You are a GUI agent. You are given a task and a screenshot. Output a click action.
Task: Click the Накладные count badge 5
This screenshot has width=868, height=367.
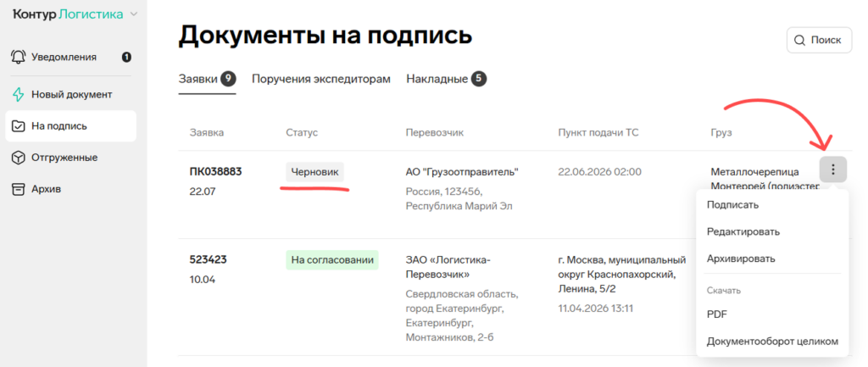click(479, 79)
